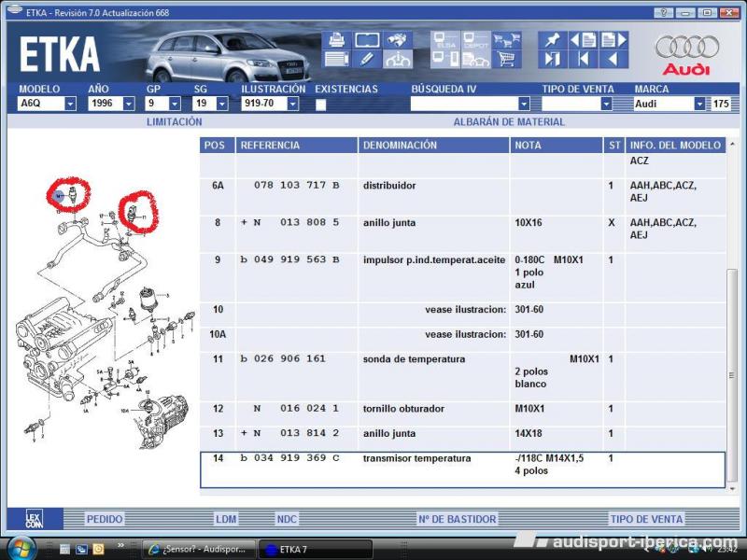
Task: Switch to ALBARÁN DE MATERIAL tab
Action: (x=509, y=122)
